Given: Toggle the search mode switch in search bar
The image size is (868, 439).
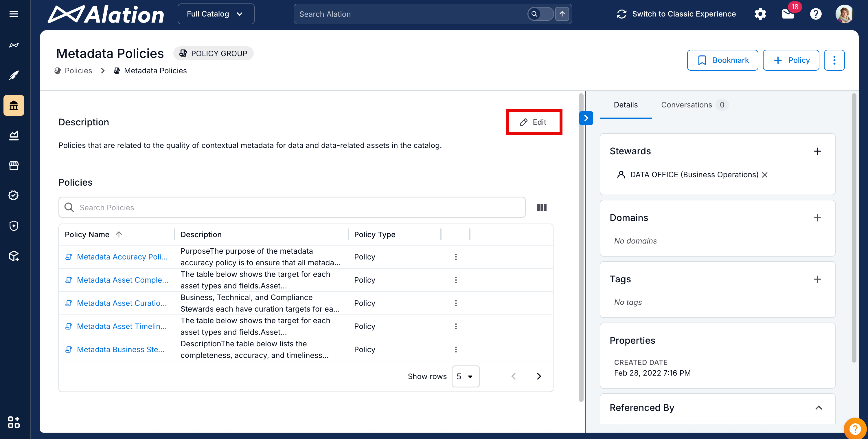Looking at the screenshot, I should pos(540,14).
